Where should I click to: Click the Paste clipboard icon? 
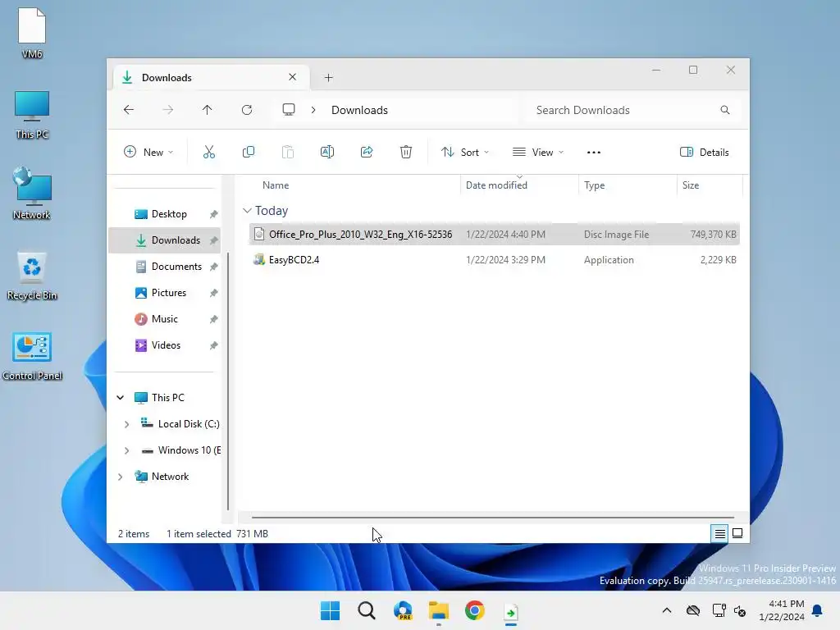[288, 152]
